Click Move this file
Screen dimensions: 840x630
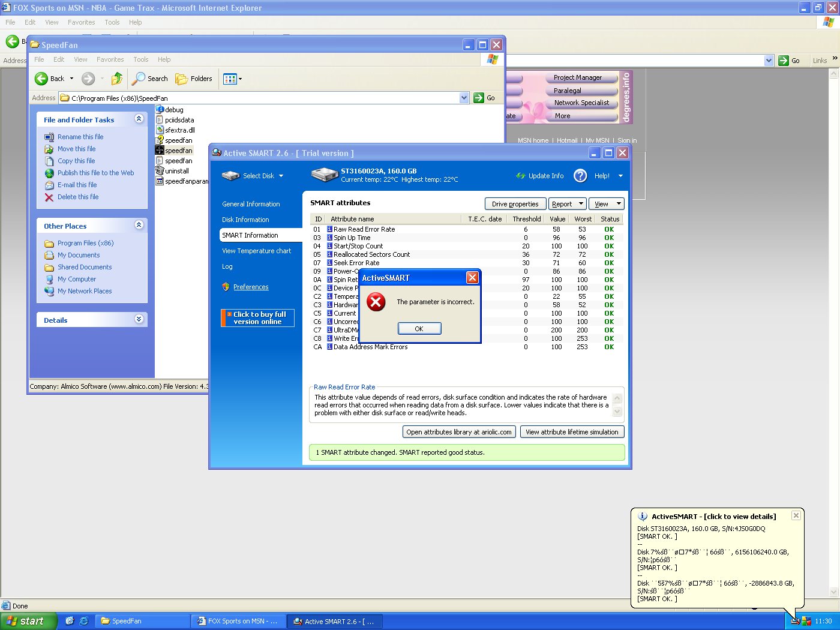point(77,149)
